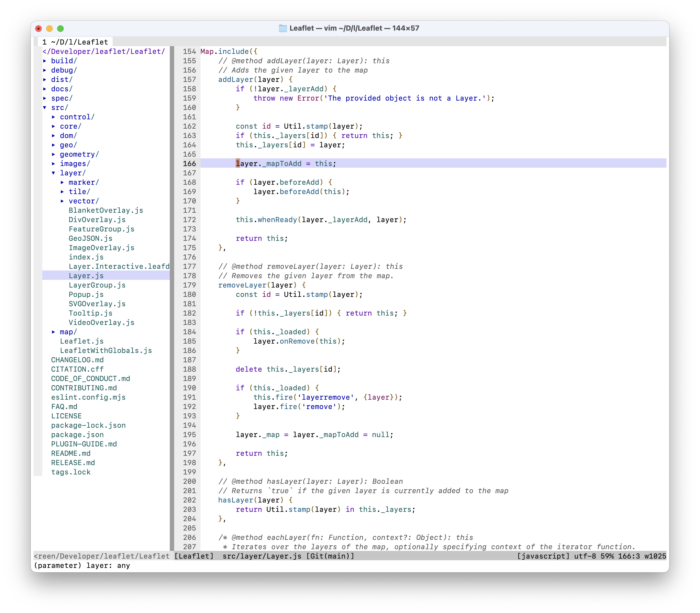This screenshot has width=700, height=613.
Task: Open Leaflet.js in the src folder
Action: (x=82, y=341)
